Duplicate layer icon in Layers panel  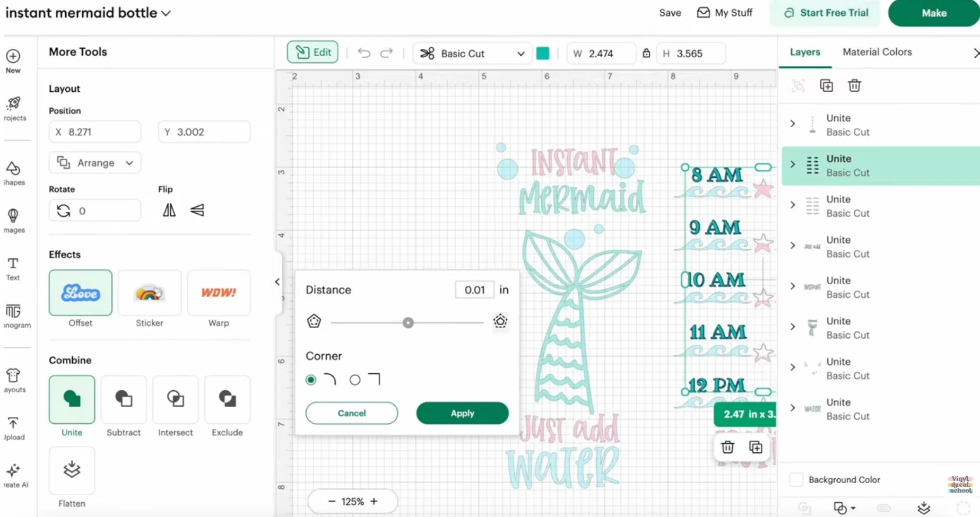[x=826, y=85]
